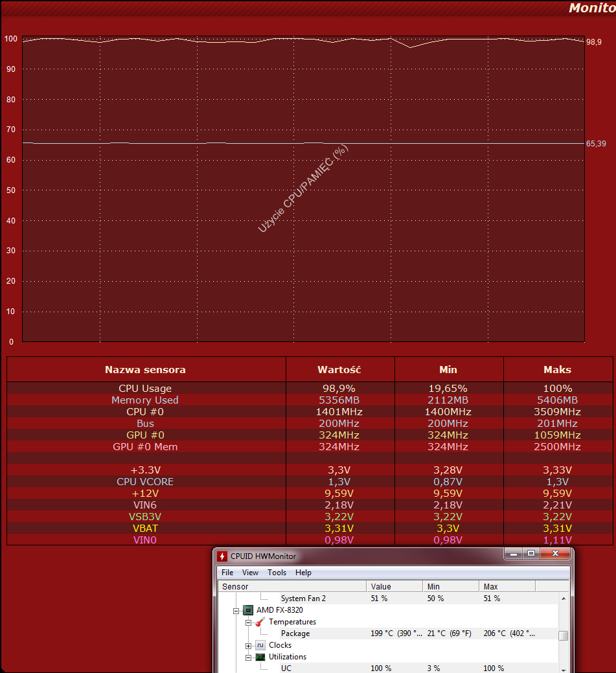Click the 'Memory Used' sensor name
The width and height of the screenshot is (616, 673).
pyautogui.click(x=145, y=400)
